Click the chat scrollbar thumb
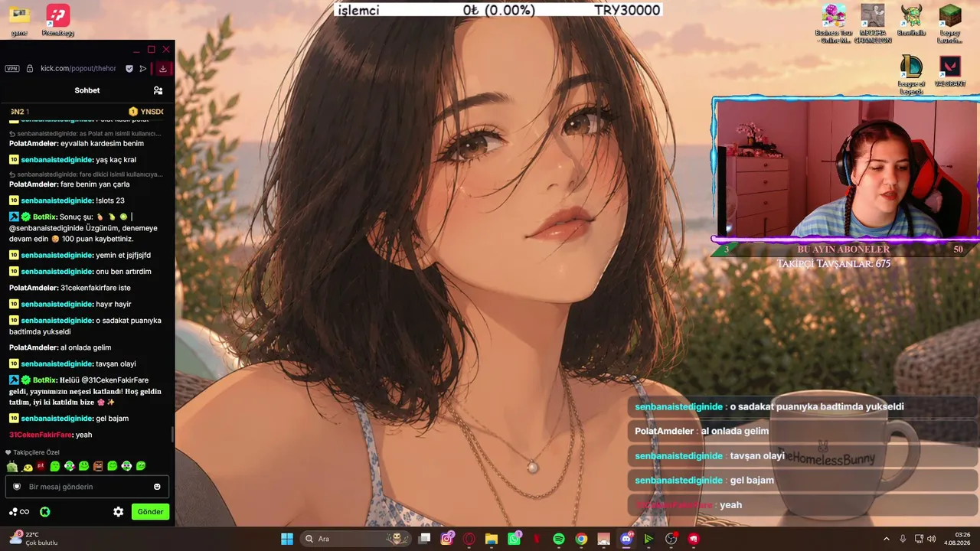This screenshot has width=980, height=551. [172, 434]
